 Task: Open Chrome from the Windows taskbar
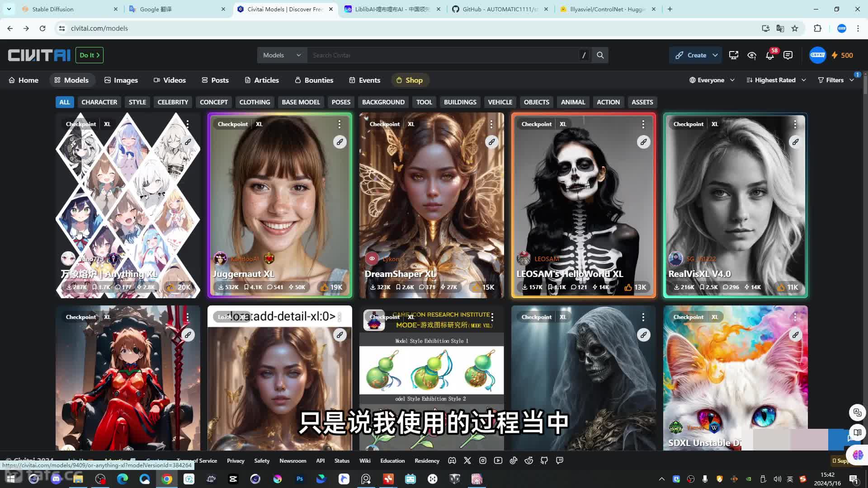pyautogui.click(x=167, y=479)
